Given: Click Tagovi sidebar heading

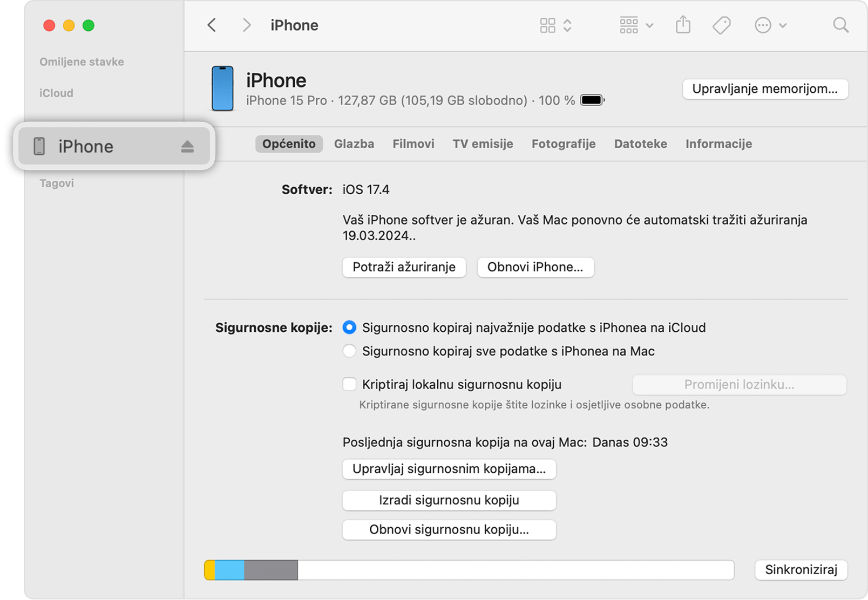Looking at the screenshot, I should point(57,183).
